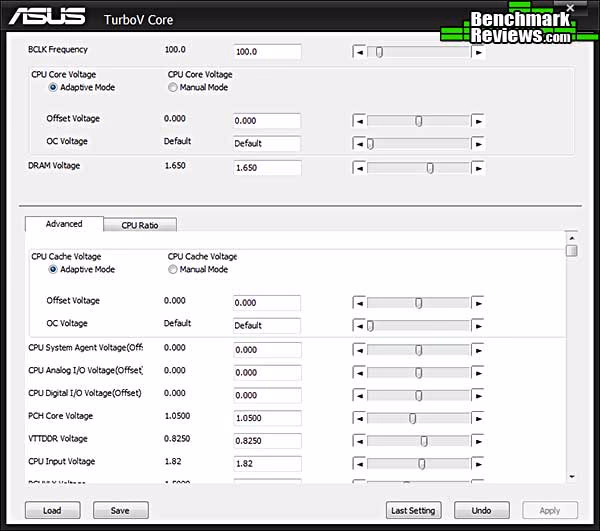Screen dimensions: 600x531
Task: Increase CPU Cache Offset Voltage right arrow
Action: click(478, 303)
